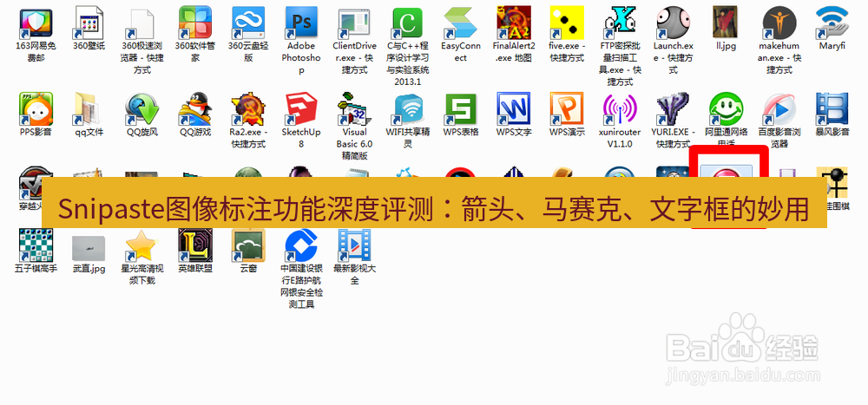Open the 中国建设银行E路护航 security tool icon

tap(302, 245)
